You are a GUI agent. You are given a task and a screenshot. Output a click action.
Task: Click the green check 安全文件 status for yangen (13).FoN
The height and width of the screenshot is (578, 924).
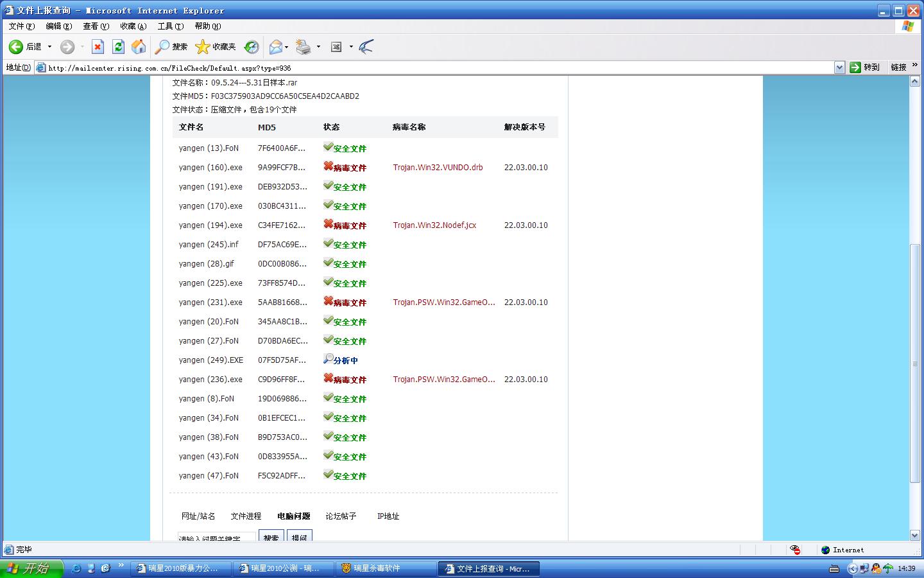pos(345,148)
